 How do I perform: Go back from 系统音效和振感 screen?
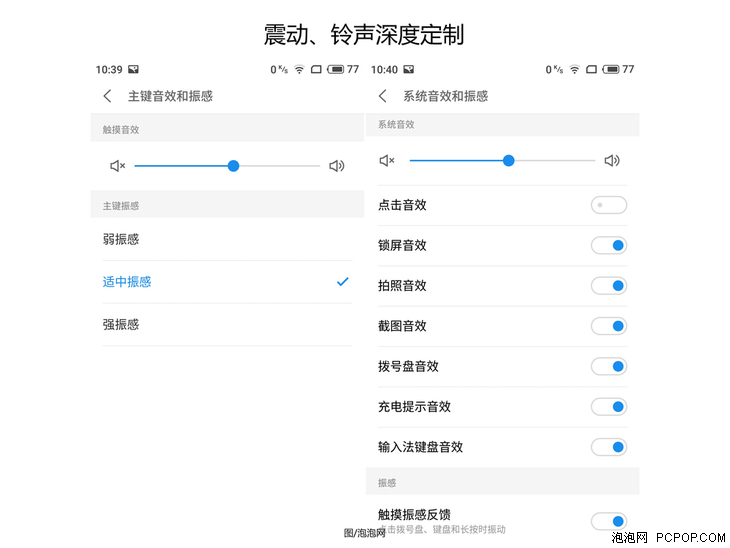pyautogui.click(x=383, y=96)
